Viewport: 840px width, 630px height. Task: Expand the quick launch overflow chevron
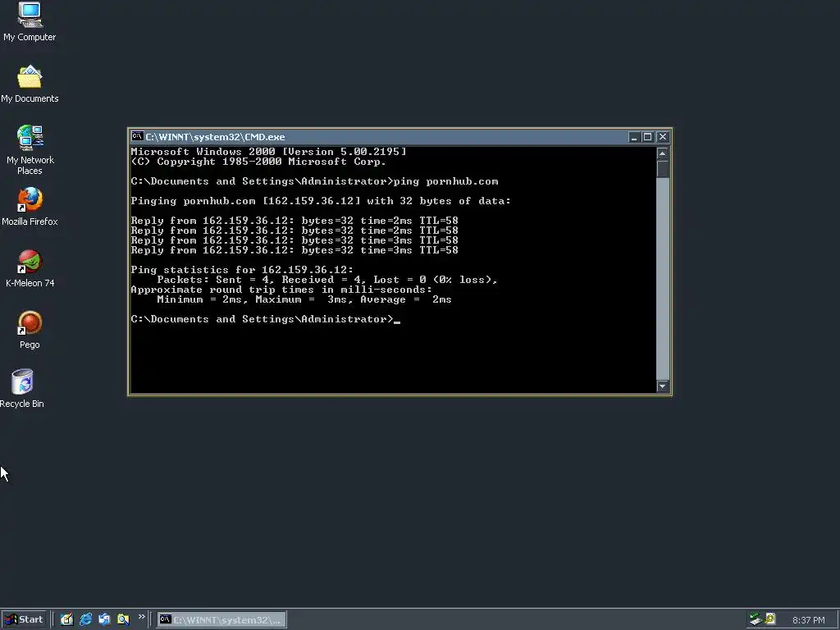[x=141, y=617]
